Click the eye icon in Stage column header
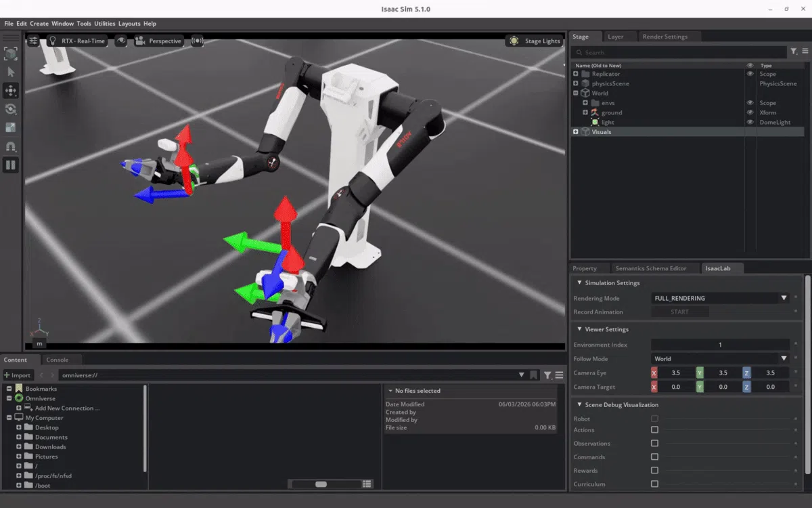This screenshot has height=508, width=812. point(750,66)
